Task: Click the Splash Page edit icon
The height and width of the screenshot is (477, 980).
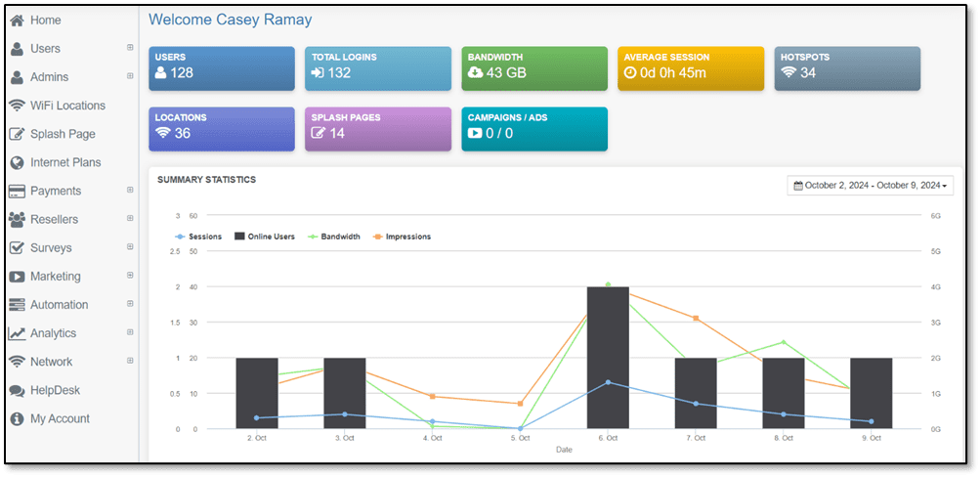Action: click(16, 134)
